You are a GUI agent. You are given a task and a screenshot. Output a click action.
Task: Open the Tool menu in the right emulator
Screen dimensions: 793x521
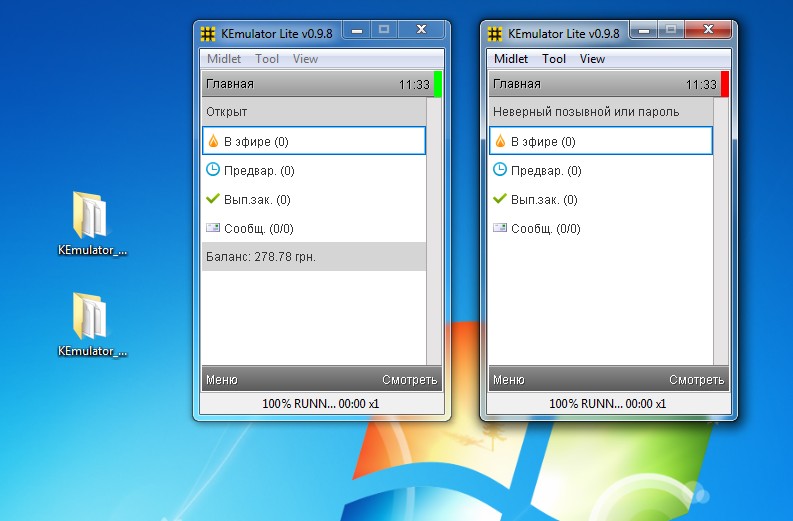pos(554,59)
